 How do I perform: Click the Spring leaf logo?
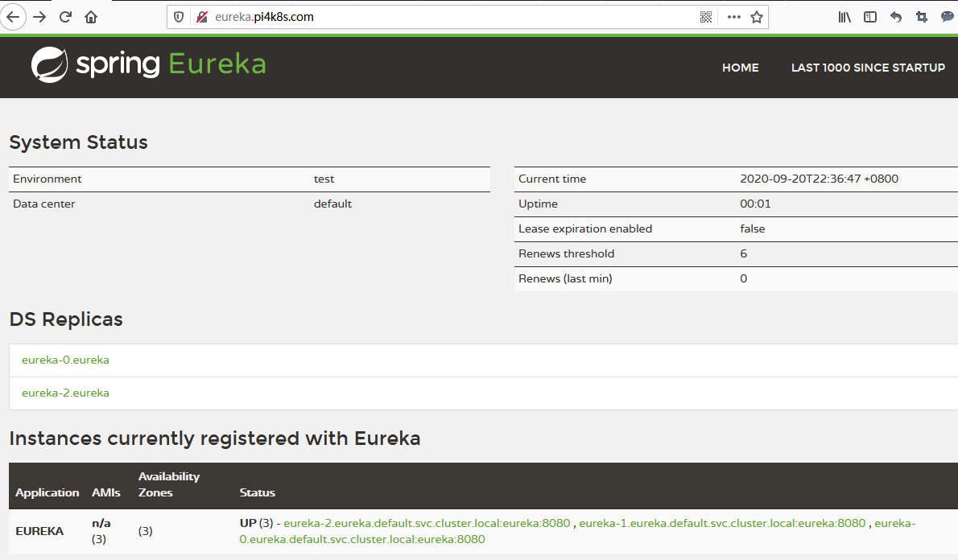pos(49,64)
